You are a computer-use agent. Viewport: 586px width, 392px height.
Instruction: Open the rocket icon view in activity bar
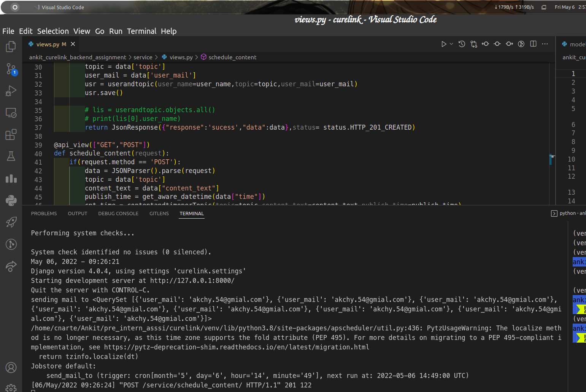tap(11, 222)
